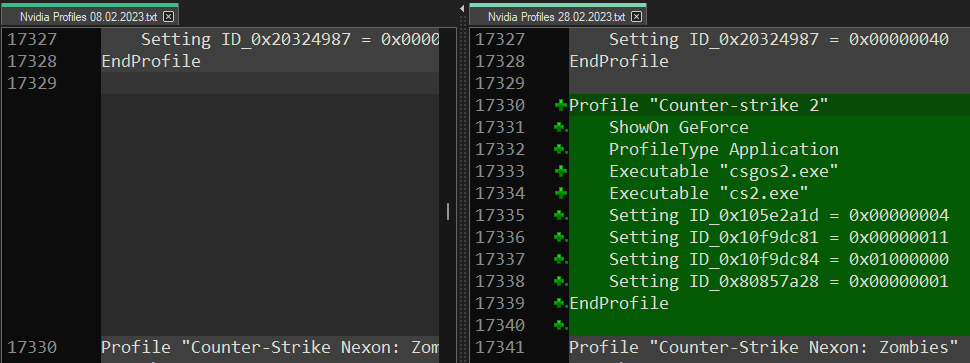Collapse the left pane using the splitter arrow

tap(462, 9)
